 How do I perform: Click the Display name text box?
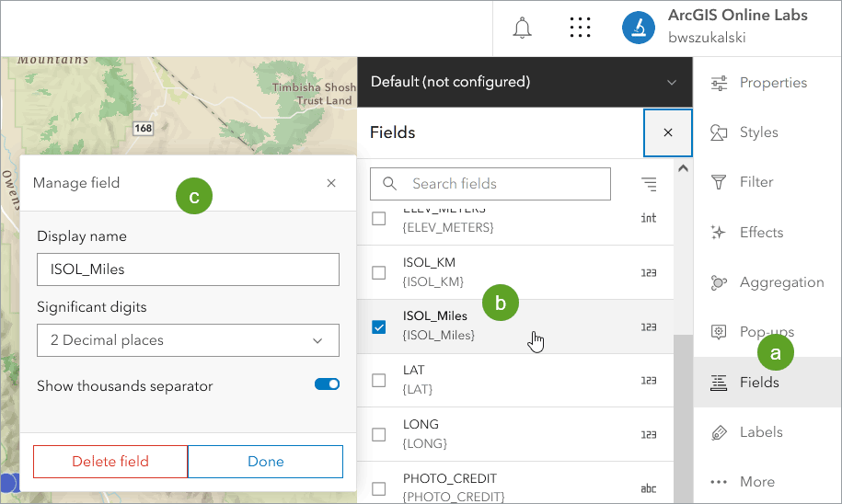pos(188,269)
